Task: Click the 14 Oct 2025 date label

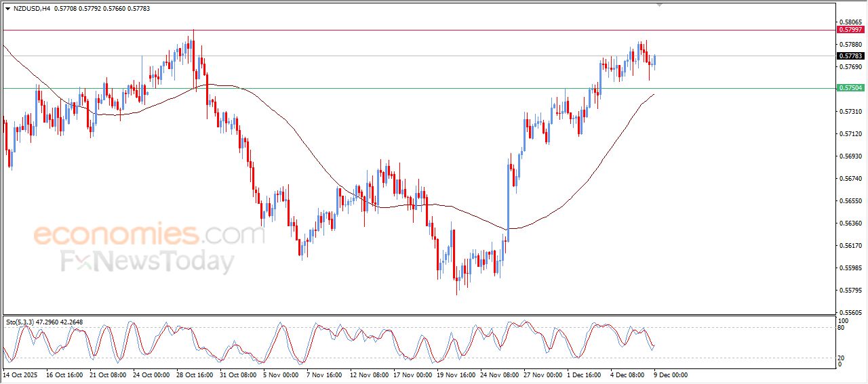Action: [22, 375]
